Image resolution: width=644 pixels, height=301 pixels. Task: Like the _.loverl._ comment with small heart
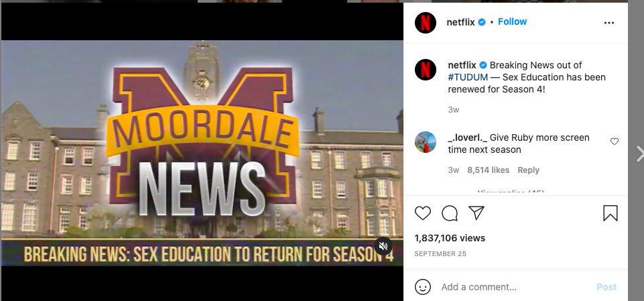tap(615, 141)
